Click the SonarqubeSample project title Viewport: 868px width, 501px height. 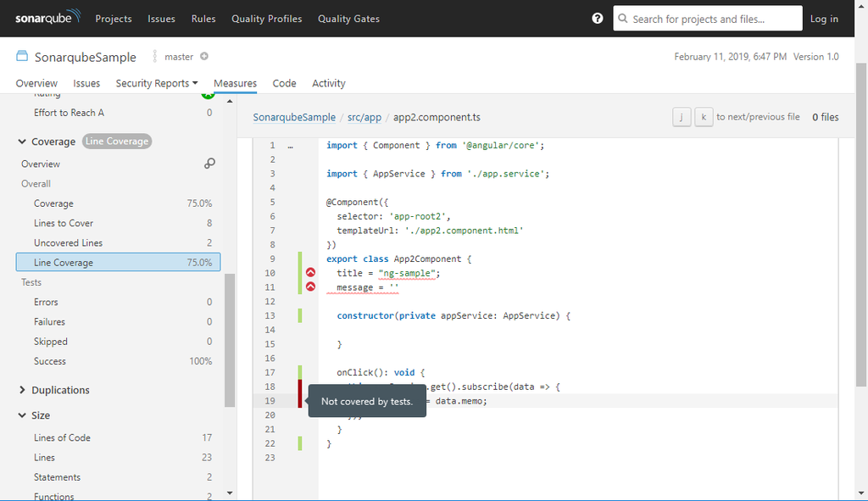(86, 57)
